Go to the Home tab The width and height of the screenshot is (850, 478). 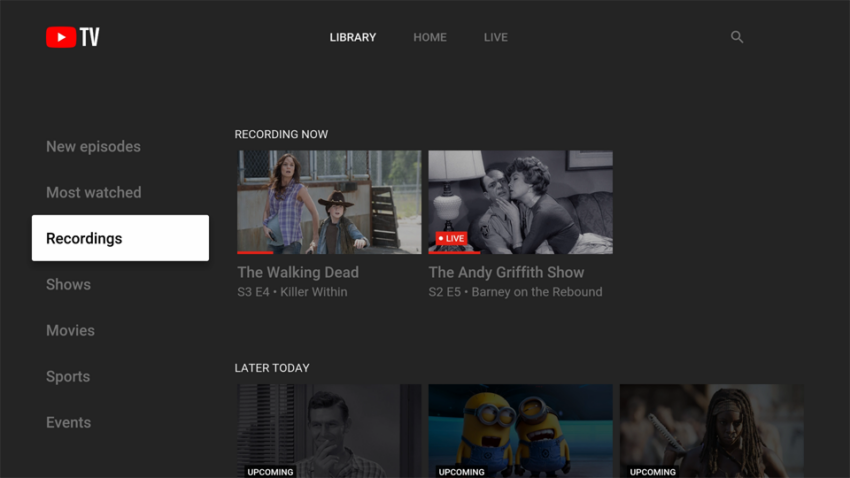(430, 37)
